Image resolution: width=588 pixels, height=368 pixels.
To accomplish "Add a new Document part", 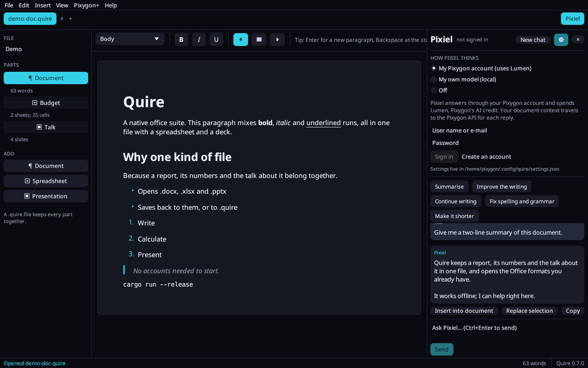I will tap(46, 166).
